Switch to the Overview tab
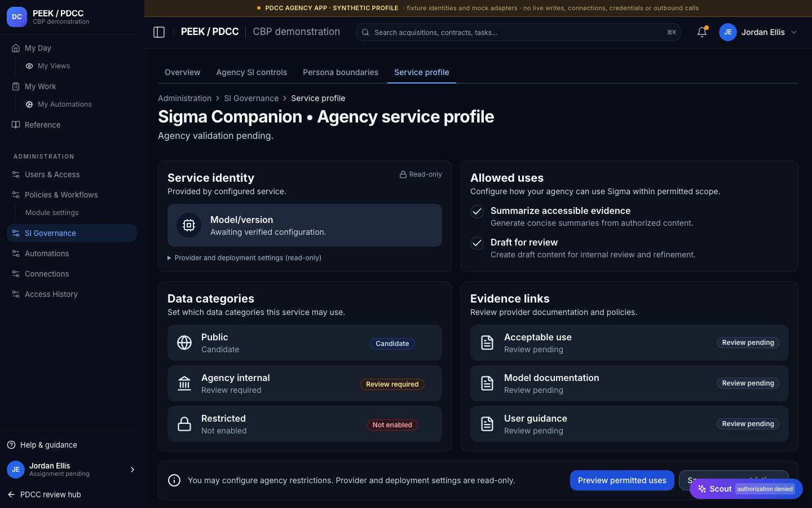The width and height of the screenshot is (812, 508). click(182, 72)
